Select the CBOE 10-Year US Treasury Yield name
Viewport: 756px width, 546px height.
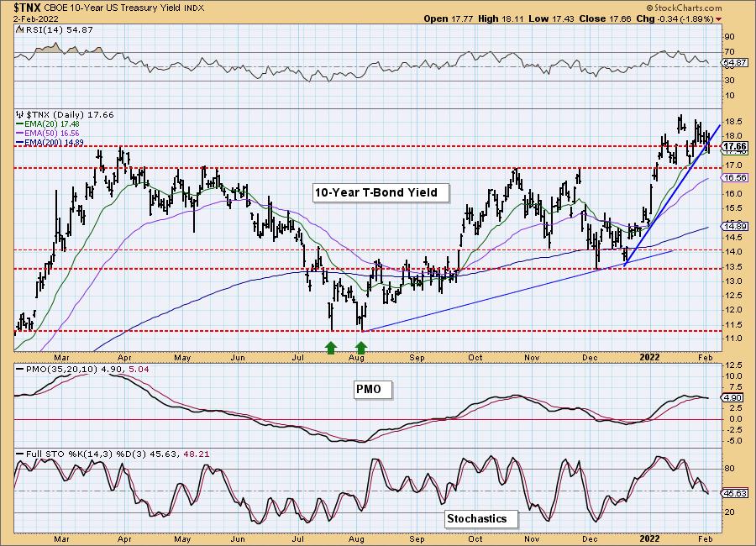click(x=113, y=8)
